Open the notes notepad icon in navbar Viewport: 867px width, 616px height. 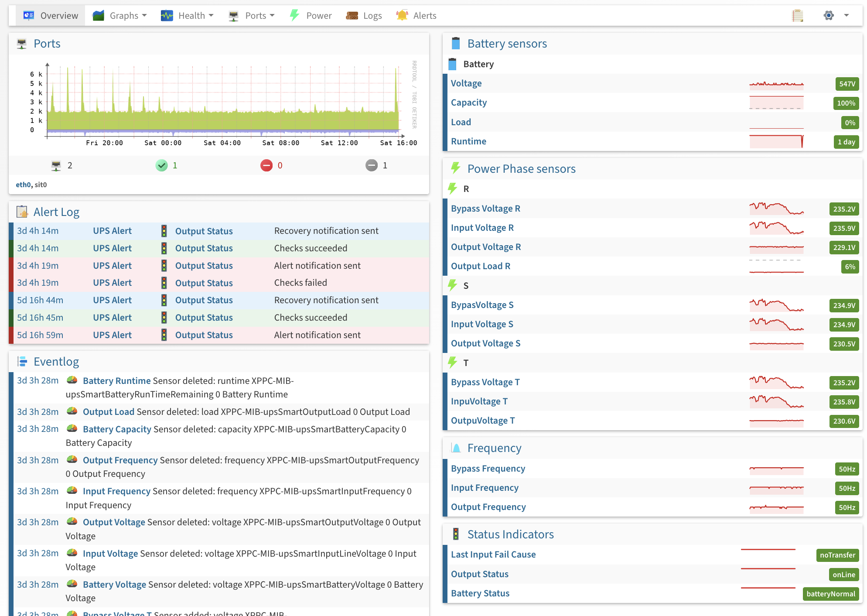point(798,16)
